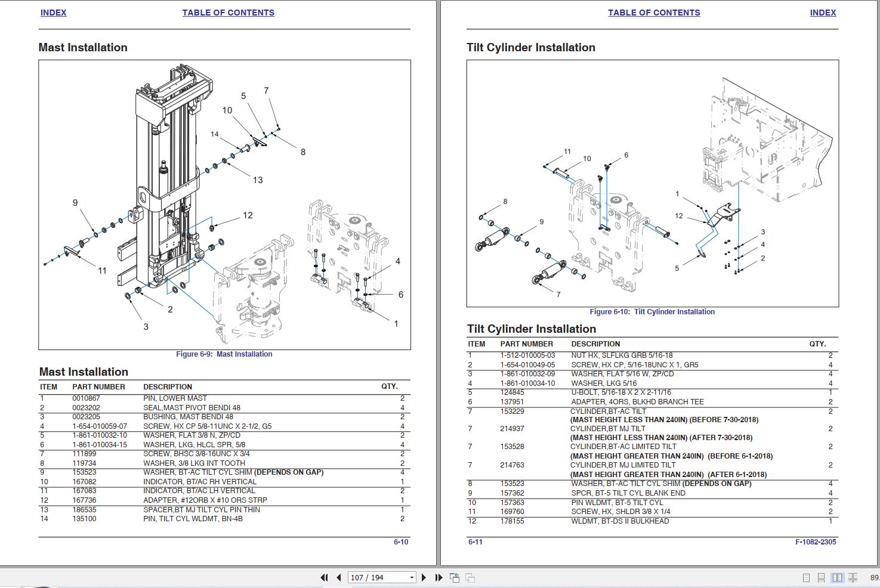Click part number 1-654-010059-07

(x=100, y=426)
